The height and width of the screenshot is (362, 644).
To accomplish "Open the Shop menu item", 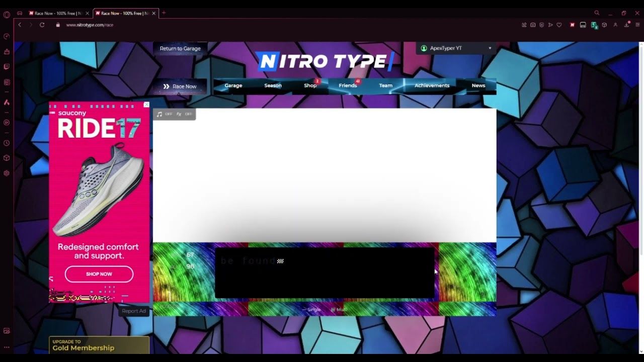I will point(310,85).
